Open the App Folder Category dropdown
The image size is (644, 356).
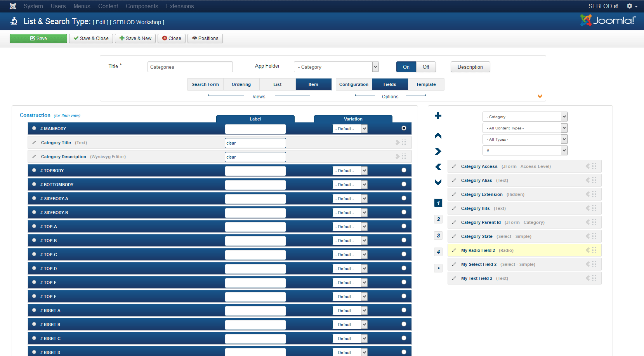coord(336,67)
